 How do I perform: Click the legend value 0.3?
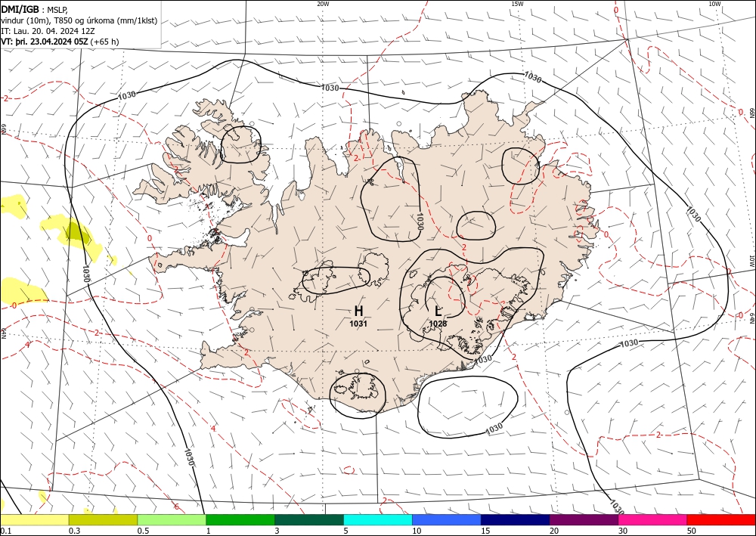[x=74, y=531]
